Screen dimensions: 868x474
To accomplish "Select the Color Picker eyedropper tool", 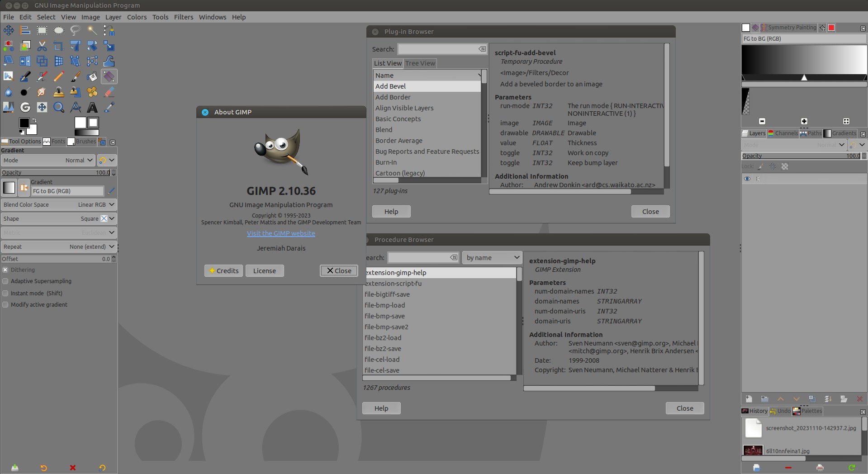I will point(109,107).
